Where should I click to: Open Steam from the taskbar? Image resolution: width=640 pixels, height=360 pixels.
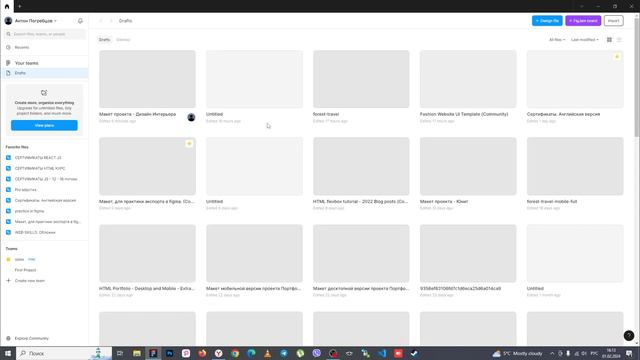(414, 353)
